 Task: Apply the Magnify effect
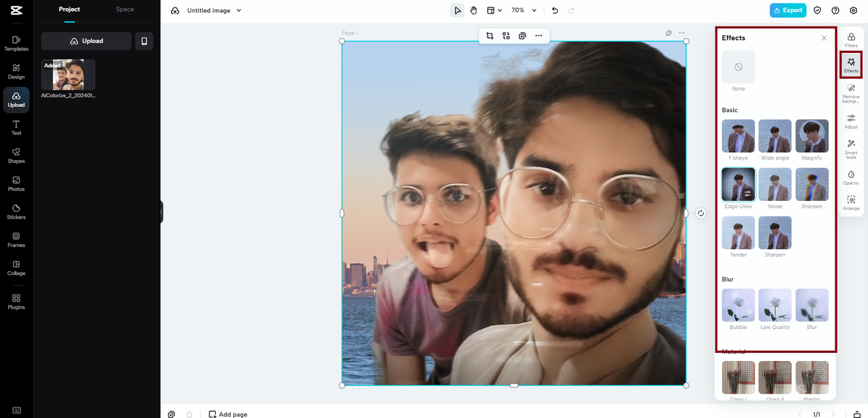pyautogui.click(x=812, y=136)
